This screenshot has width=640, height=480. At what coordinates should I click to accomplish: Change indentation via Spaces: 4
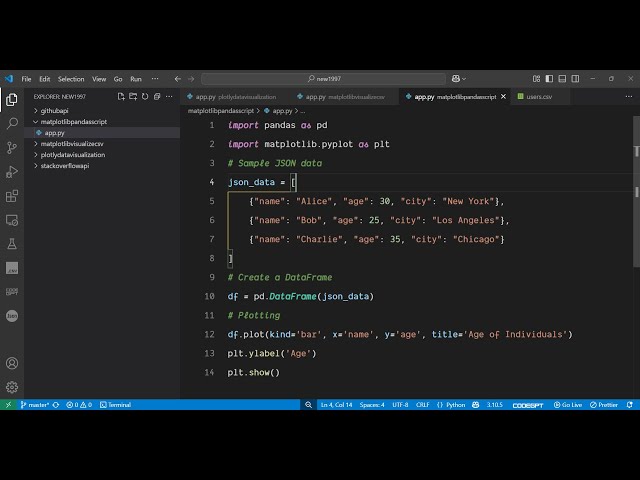click(372, 405)
